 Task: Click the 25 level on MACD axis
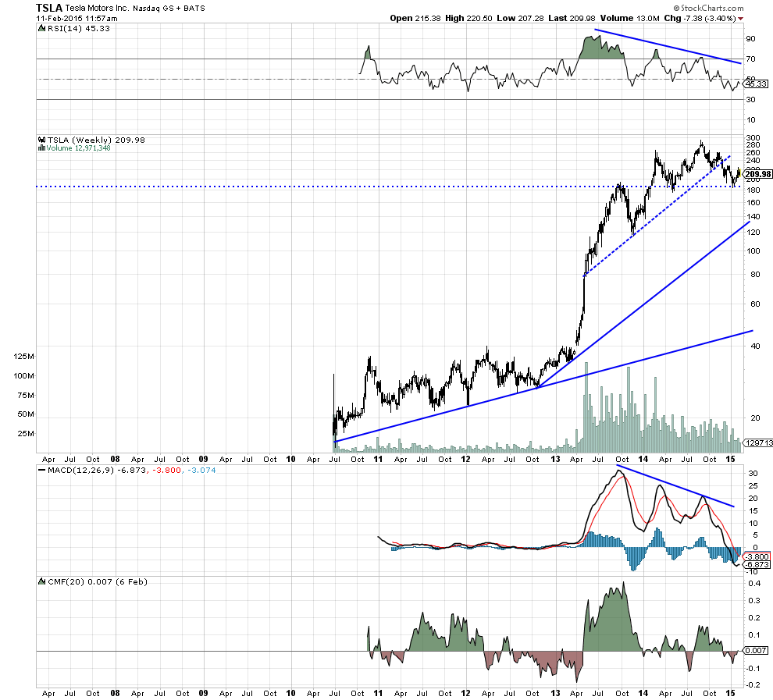(753, 486)
